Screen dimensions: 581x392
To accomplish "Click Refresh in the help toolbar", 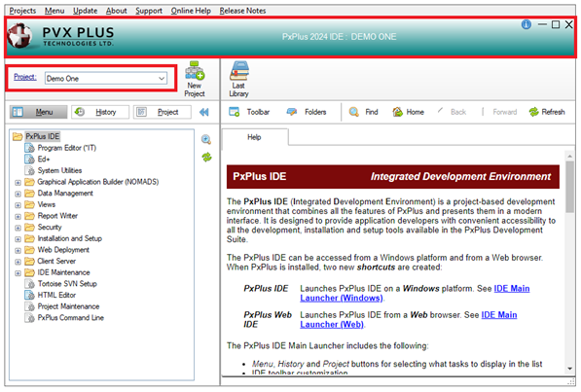I will pos(547,112).
